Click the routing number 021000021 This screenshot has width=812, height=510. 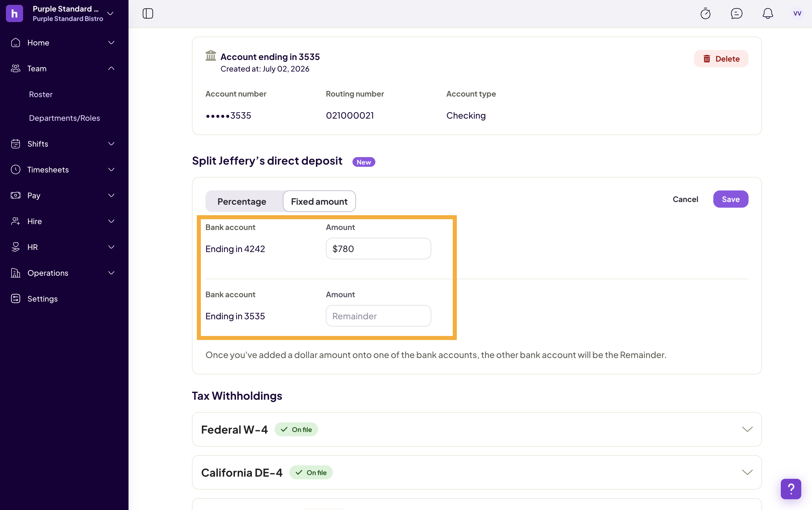pyautogui.click(x=350, y=115)
